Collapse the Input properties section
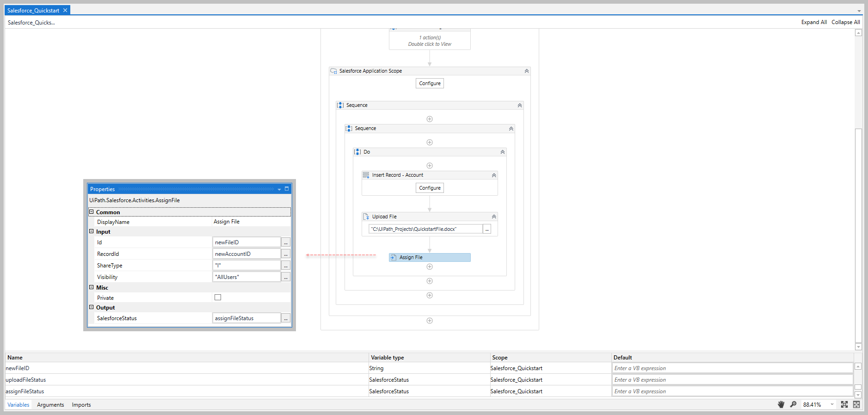The image size is (868, 415). pyautogui.click(x=91, y=231)
